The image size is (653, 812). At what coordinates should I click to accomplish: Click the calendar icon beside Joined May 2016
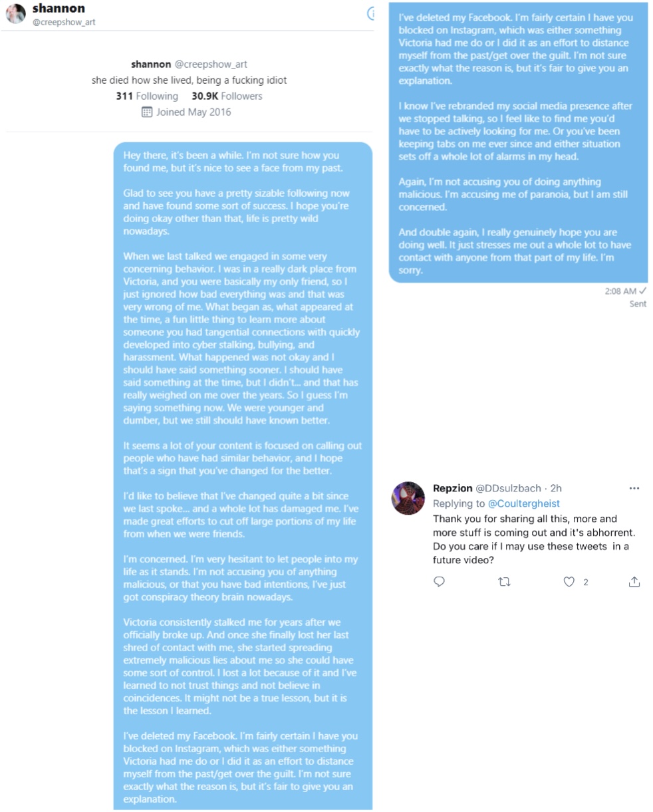147,112
